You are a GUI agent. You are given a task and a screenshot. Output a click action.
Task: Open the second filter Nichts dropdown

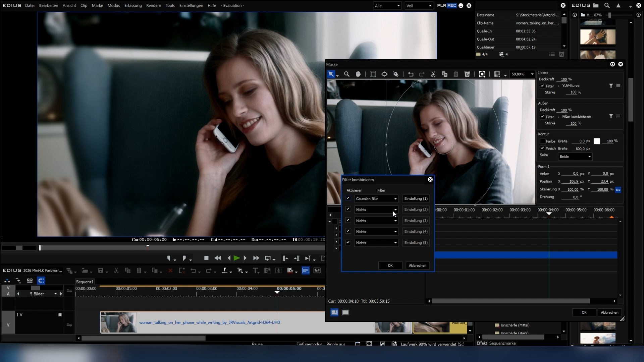[376, 210]
